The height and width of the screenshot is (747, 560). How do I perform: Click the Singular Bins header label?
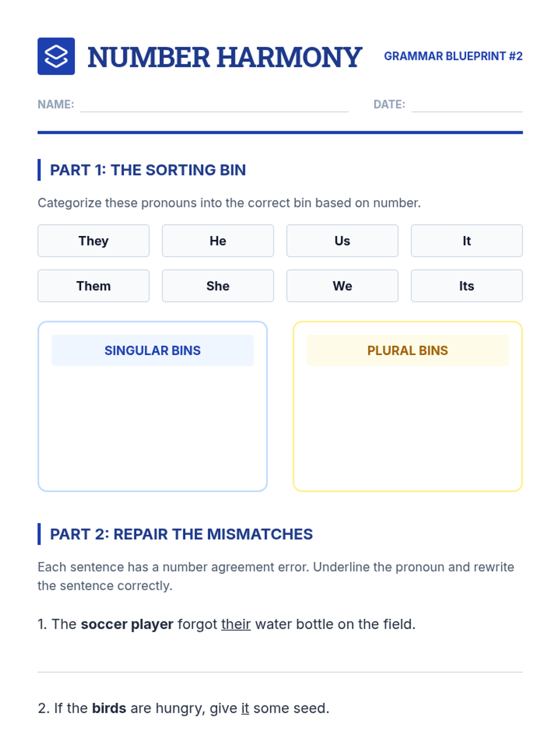[x=153, y=350]
